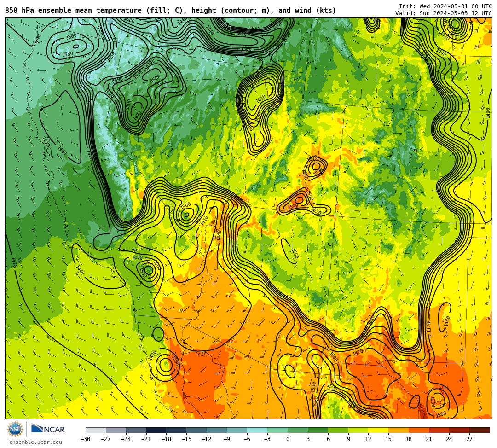Click the -9 colorbar tick label
This screenshot has height=448, width=497.
227,439
